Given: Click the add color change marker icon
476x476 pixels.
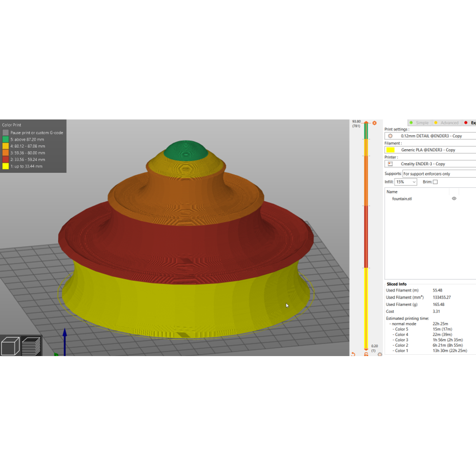Looking at the screenshot, I should click(x=374, y=123).
